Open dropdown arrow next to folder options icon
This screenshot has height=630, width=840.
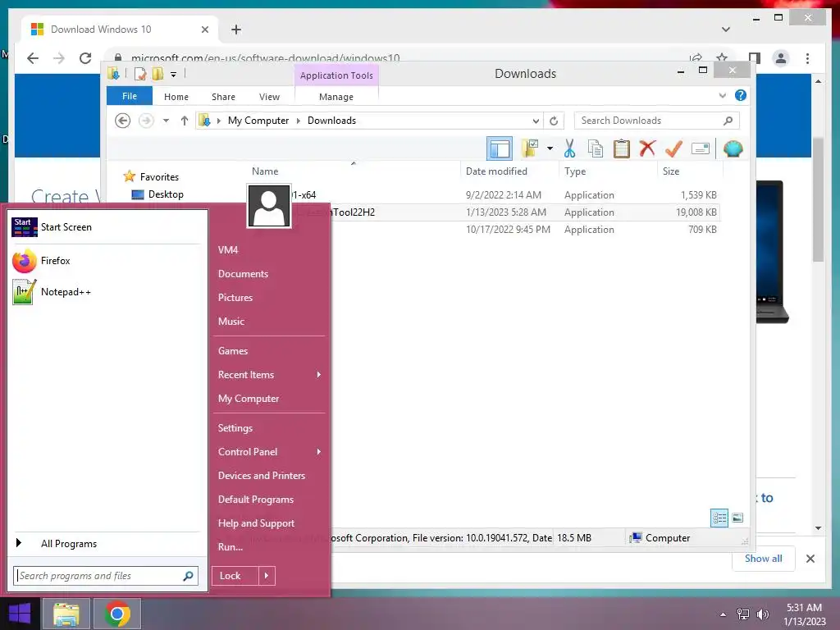(x=550, y=148)
